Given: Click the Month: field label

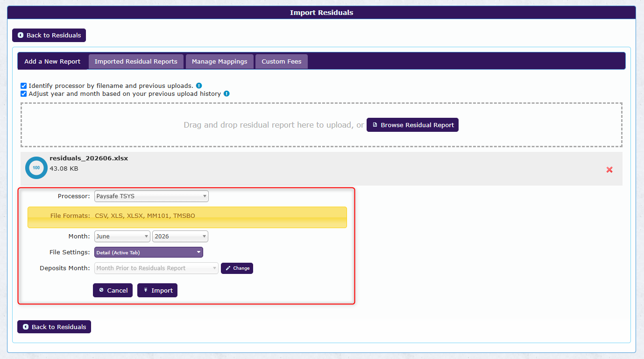Looking at the screenshot, I should [x=79, y=237].
